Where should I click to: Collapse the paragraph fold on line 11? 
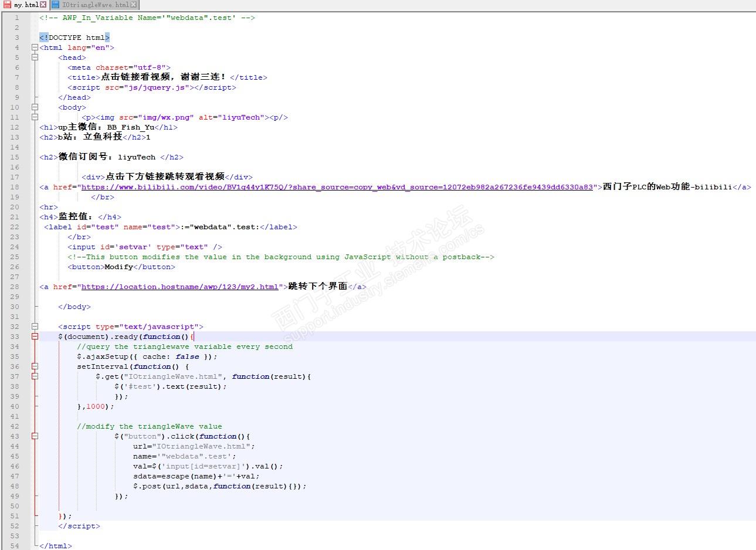35,117
